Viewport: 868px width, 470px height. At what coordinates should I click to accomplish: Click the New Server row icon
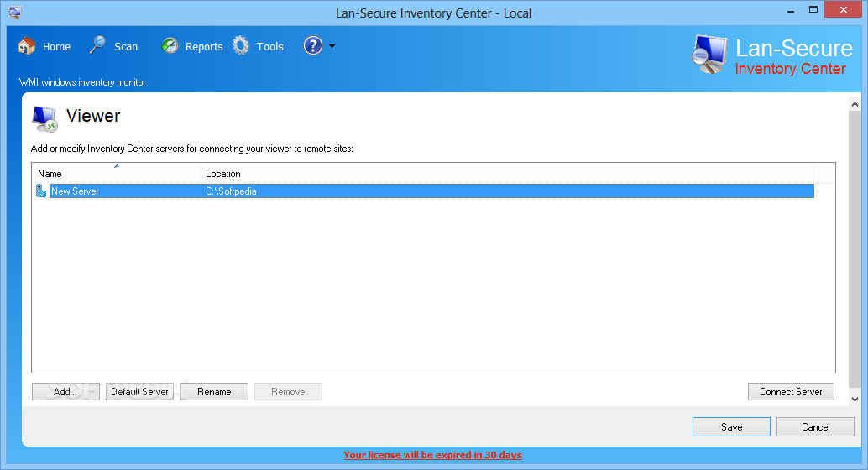tap(40, 191)
